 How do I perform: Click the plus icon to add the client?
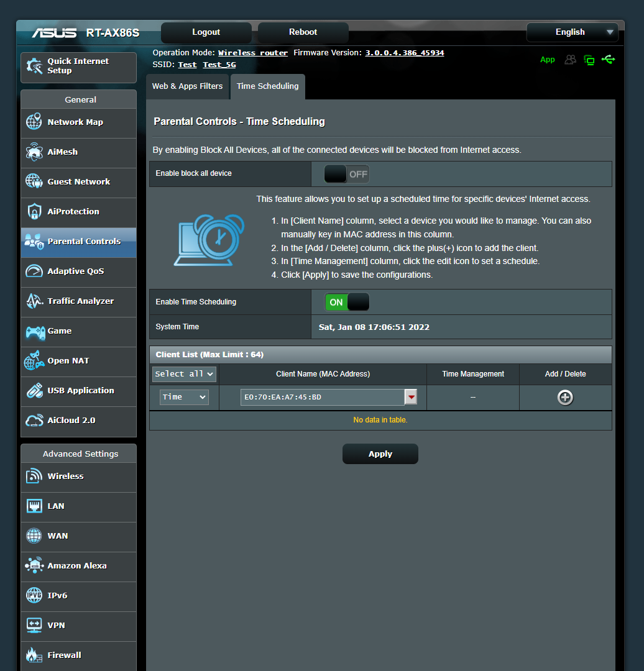click(565, 397)
